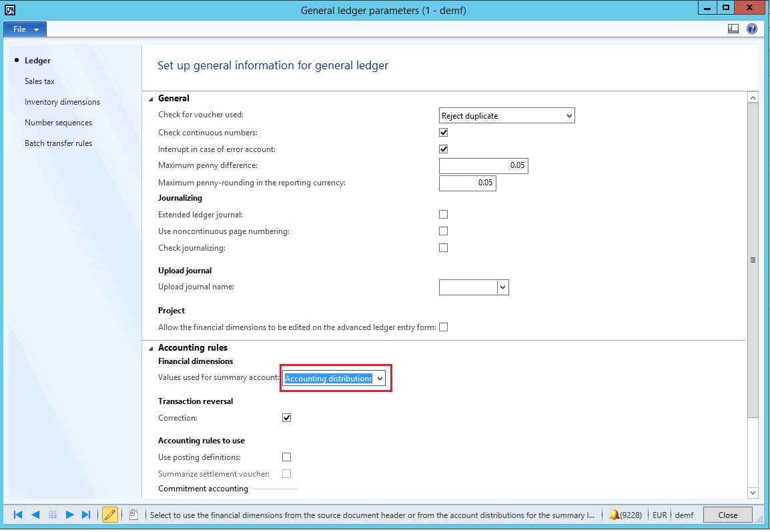Jump to last record in status bar
Screen dimensions: 770x532
click(x=86, y=515)
